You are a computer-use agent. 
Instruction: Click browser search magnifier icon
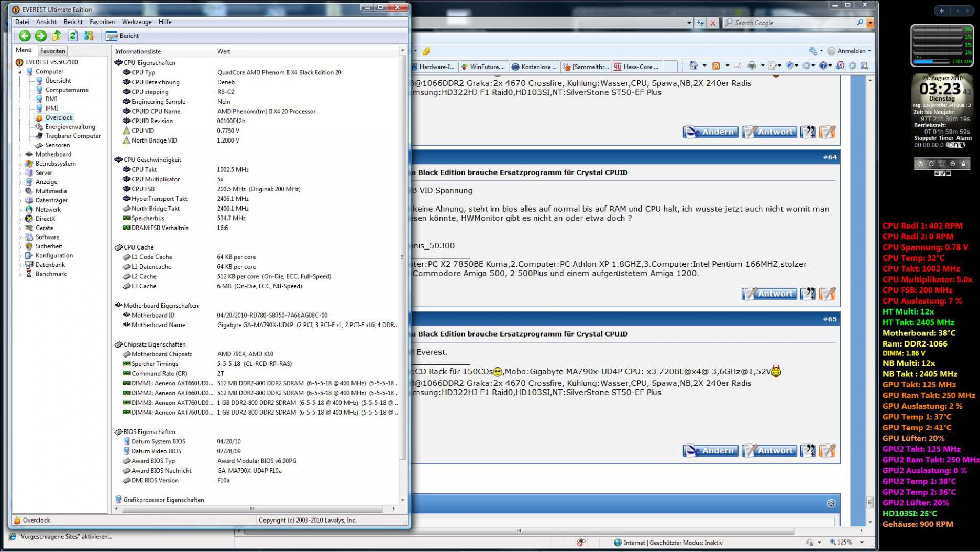click(x=860, y=23)
